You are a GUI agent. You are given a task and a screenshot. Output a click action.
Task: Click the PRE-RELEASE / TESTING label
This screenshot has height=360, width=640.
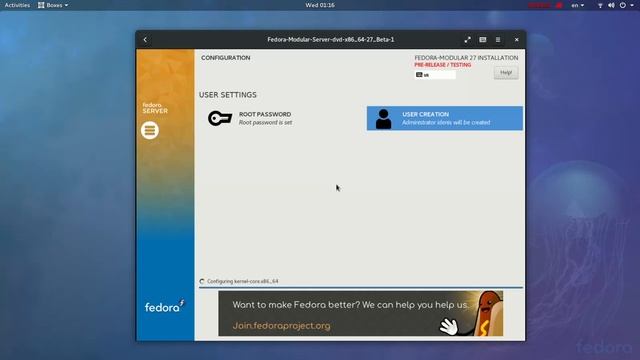click(442, 65)
